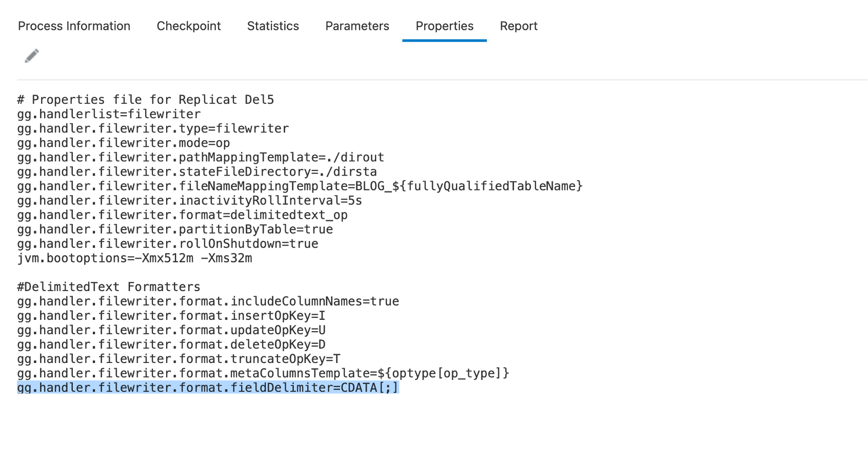This screenshot has height=459, width=868.
Task: Click the stateFileDirectory=./dirsta line
Action: (197, 171)
